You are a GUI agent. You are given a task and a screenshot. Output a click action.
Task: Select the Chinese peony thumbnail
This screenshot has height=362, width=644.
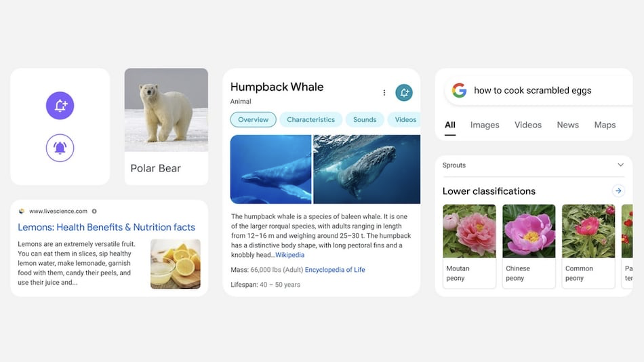coord(529,231)
